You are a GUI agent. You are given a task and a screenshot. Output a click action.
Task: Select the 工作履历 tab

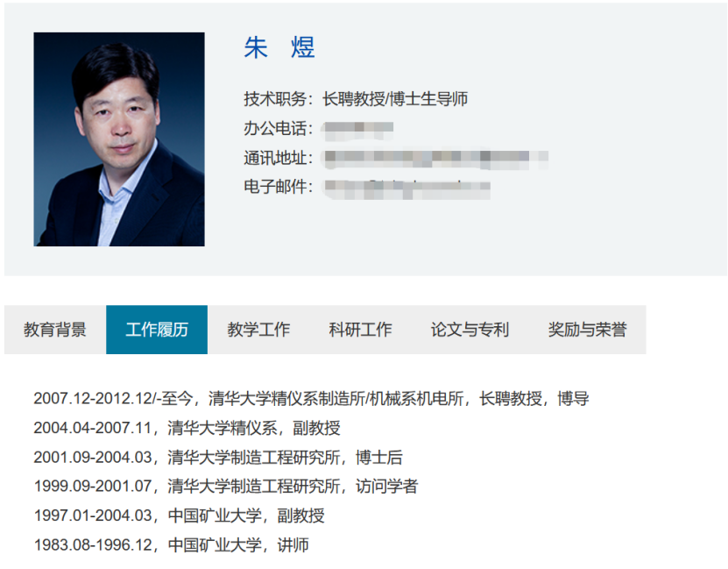coord(157,330)
